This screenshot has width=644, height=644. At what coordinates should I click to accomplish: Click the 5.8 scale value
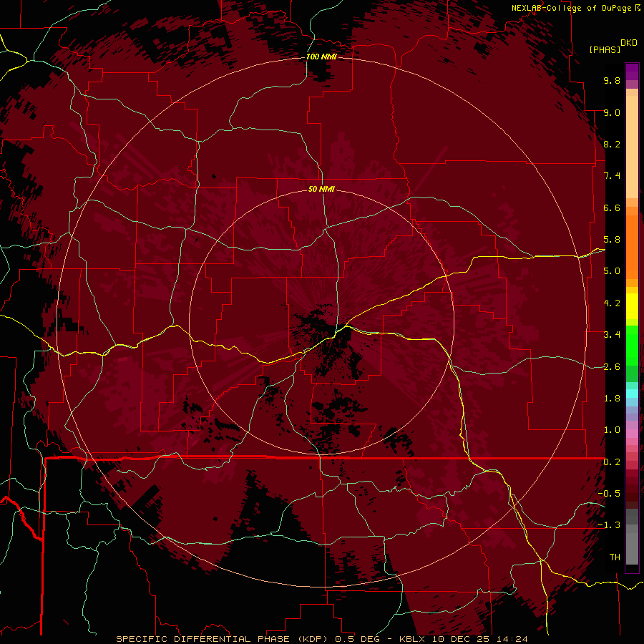pos(612,240)
